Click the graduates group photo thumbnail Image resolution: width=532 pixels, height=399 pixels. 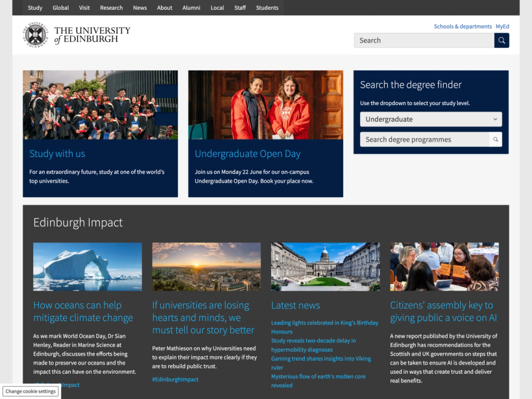pyautogui.click(x=100, y=105)
